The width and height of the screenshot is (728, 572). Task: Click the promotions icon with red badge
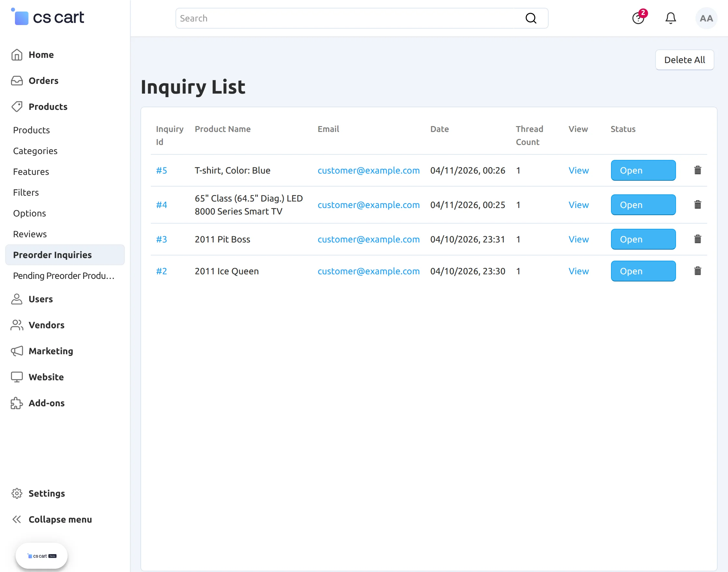[x=639, y=18]
